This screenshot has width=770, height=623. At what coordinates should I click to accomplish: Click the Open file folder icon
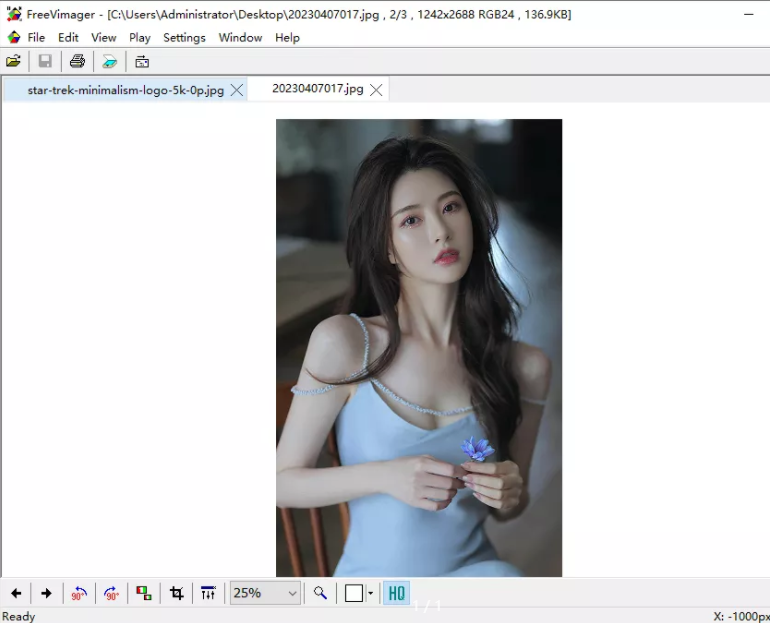[x=14, y=61]
